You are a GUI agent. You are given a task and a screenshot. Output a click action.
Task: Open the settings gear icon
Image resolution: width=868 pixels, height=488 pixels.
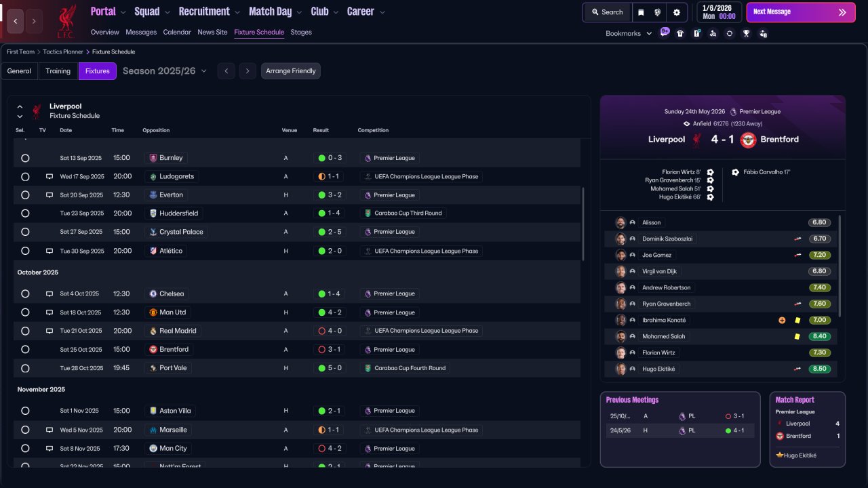[x=677, y=12]
